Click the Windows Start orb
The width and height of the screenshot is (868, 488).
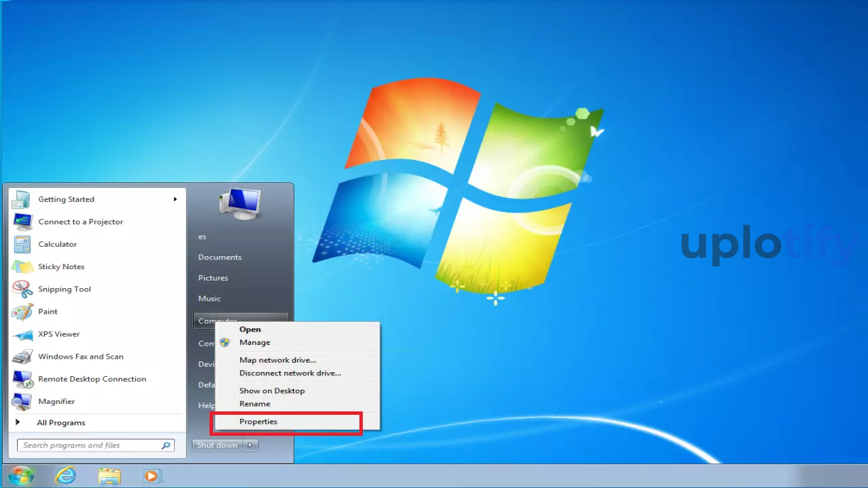(21, 476)
